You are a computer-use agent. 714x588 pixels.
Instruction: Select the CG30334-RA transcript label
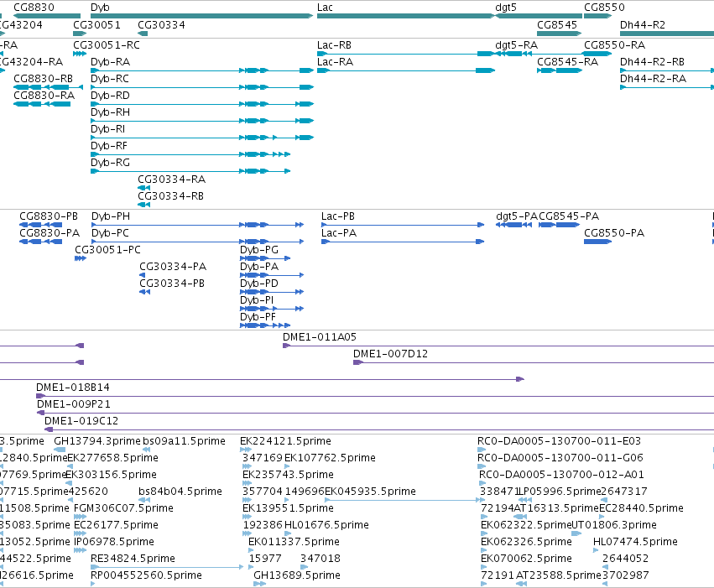pos(172,180)
